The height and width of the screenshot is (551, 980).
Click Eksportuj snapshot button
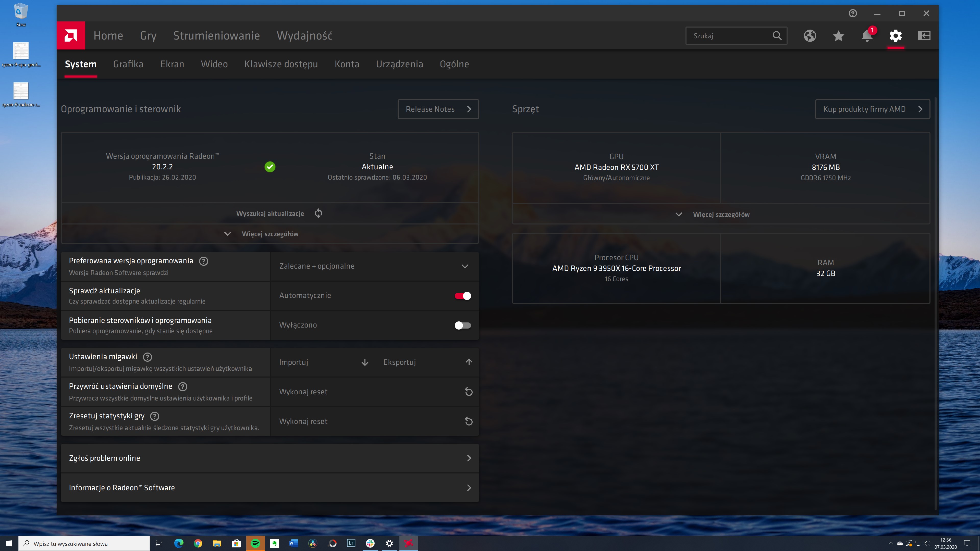428,362
